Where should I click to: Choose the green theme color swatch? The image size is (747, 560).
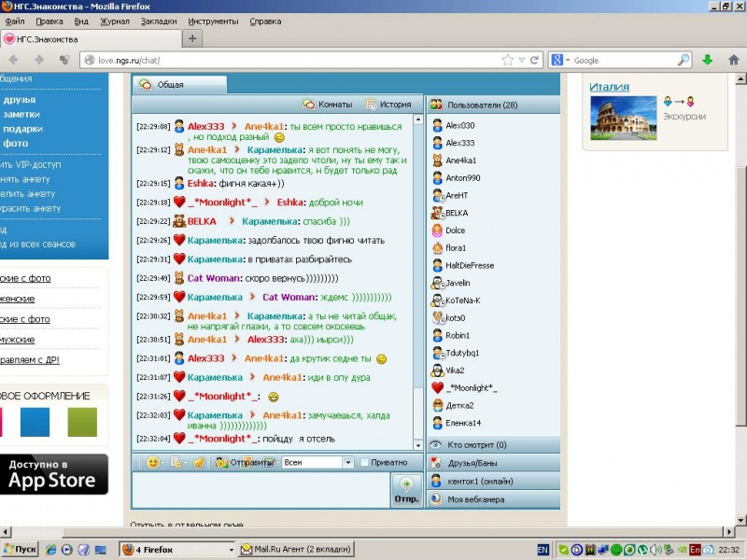pos(82,422)
